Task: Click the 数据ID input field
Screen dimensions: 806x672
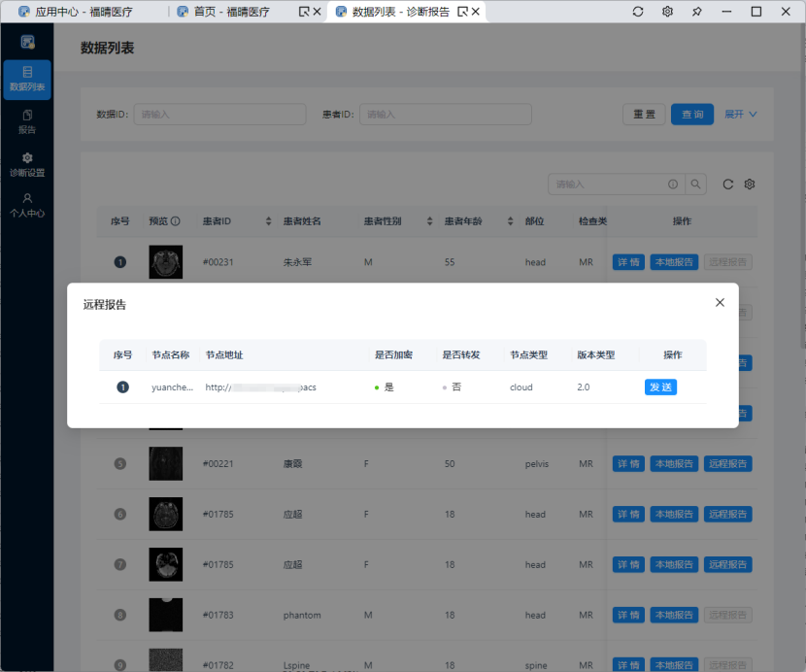Action: [x=219, y=114]
